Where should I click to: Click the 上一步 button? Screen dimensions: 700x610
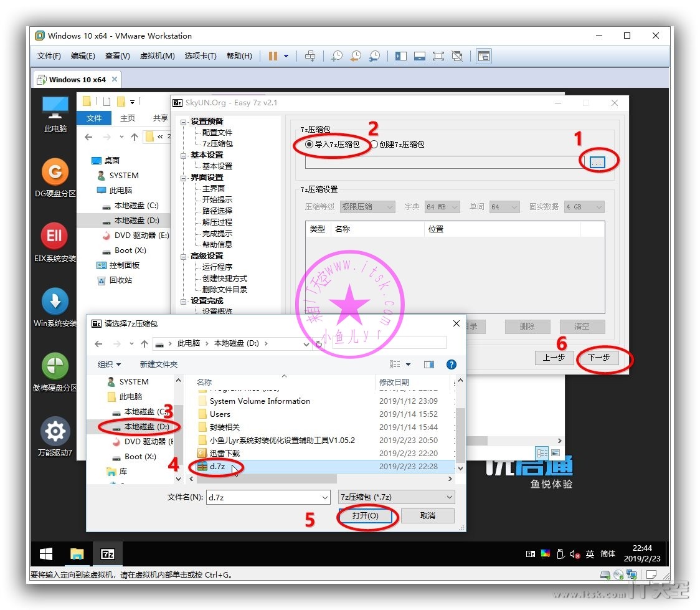554,358
